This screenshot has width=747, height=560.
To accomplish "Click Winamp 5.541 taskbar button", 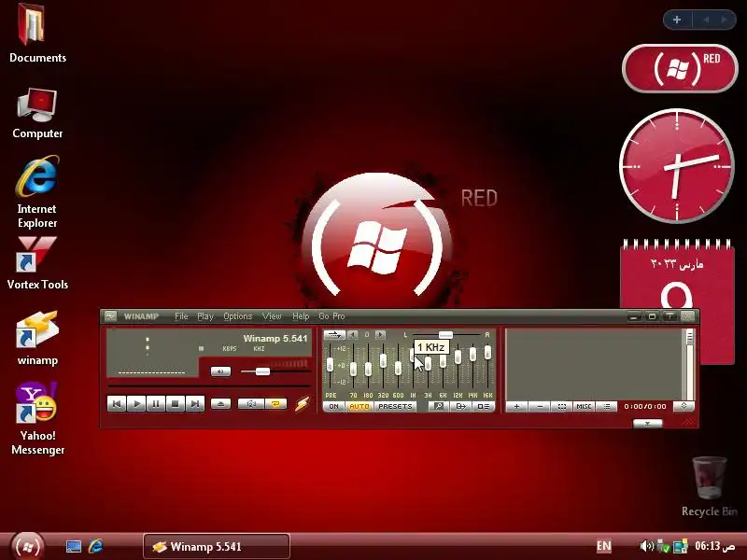I will (217, 546).
